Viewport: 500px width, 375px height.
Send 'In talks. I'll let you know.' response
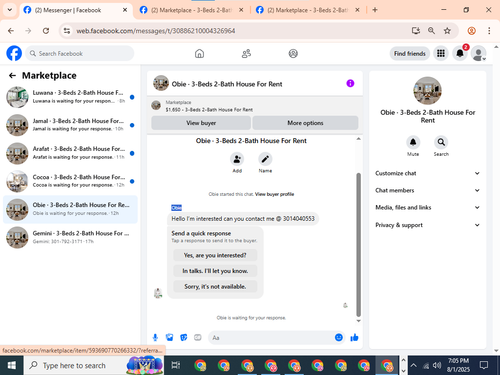pos(215,271)
